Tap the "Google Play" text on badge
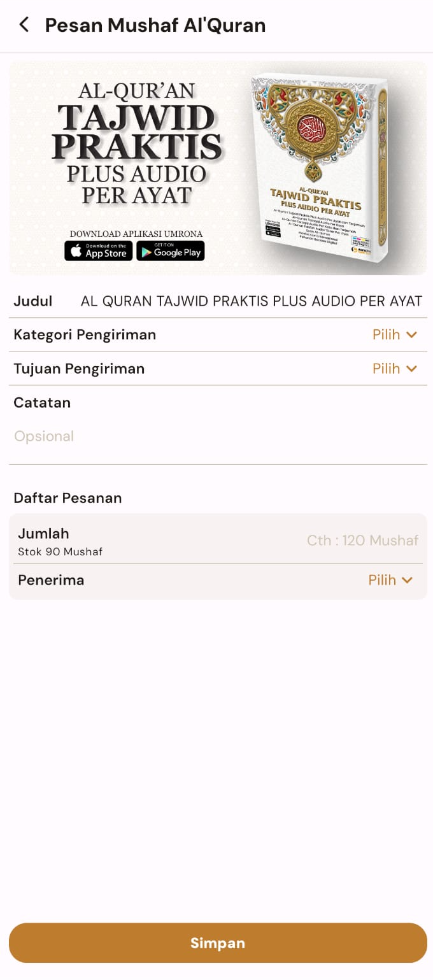433x980 pixels. click(177, 253)
